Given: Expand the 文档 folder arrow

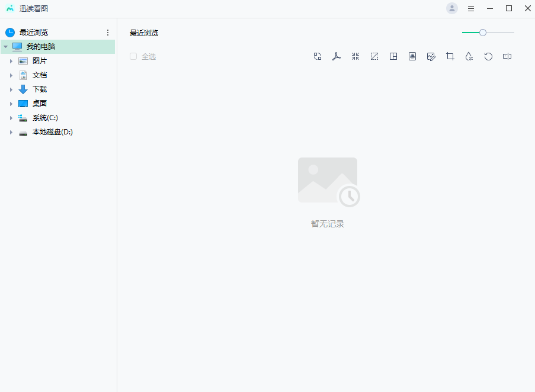Looking at the screenshot, I should coord(11,75).
